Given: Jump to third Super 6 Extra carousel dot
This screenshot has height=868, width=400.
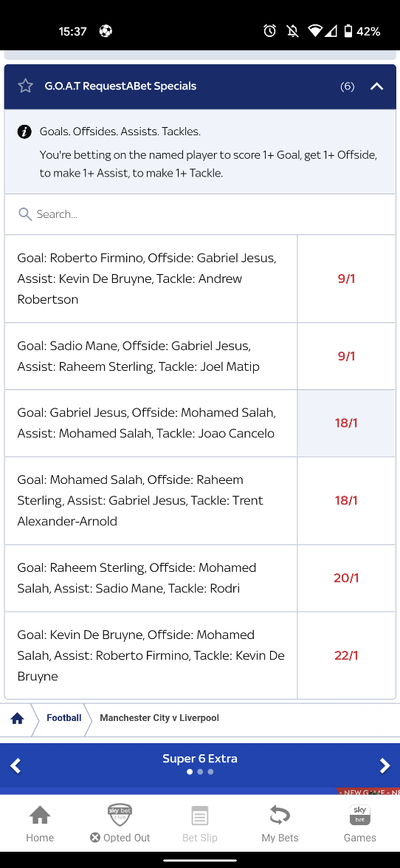Looking at the screenshot, I should 210,772.
